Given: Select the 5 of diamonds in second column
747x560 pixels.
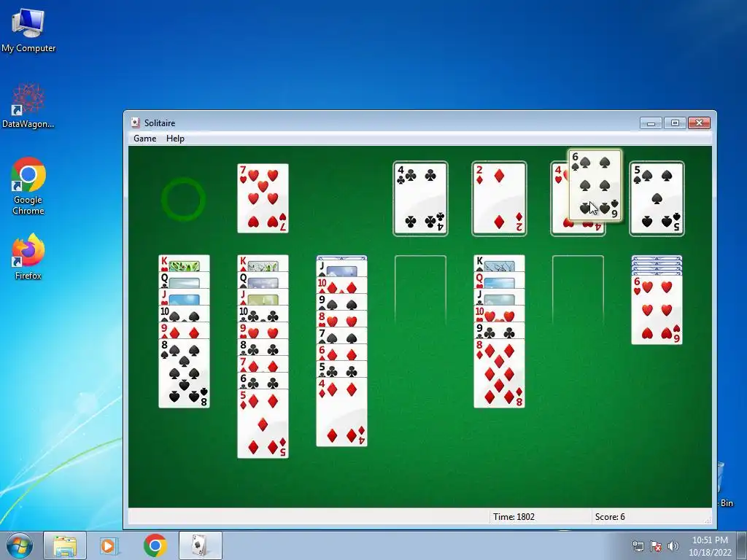Looking at the screenshot, I should 263,424.
